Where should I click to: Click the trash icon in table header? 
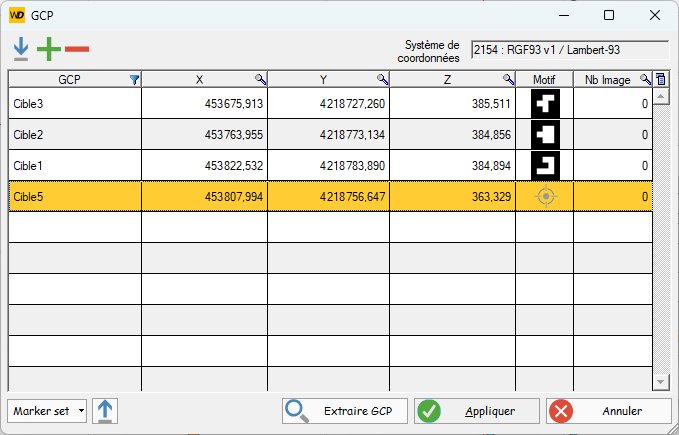[x=660, y=79]
